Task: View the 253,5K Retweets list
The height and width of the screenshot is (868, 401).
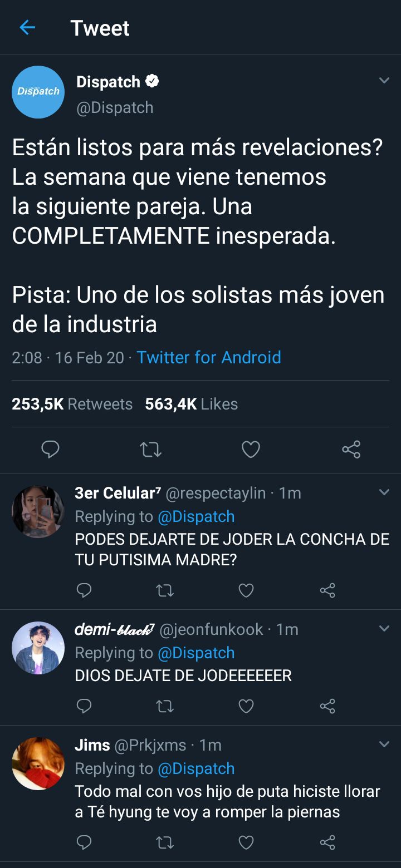Action: [72, 404]
